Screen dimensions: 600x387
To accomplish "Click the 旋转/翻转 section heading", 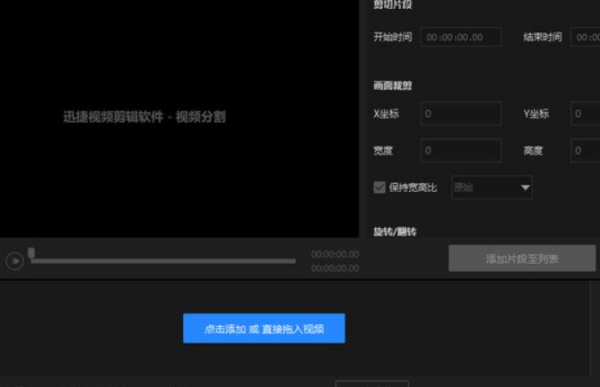I will pos(395,232).
